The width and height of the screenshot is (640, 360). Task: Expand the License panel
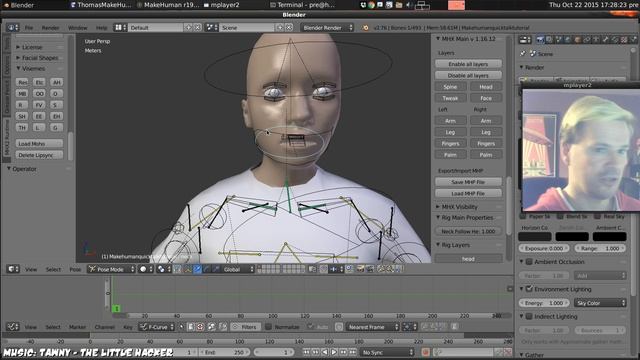(32, 47)
